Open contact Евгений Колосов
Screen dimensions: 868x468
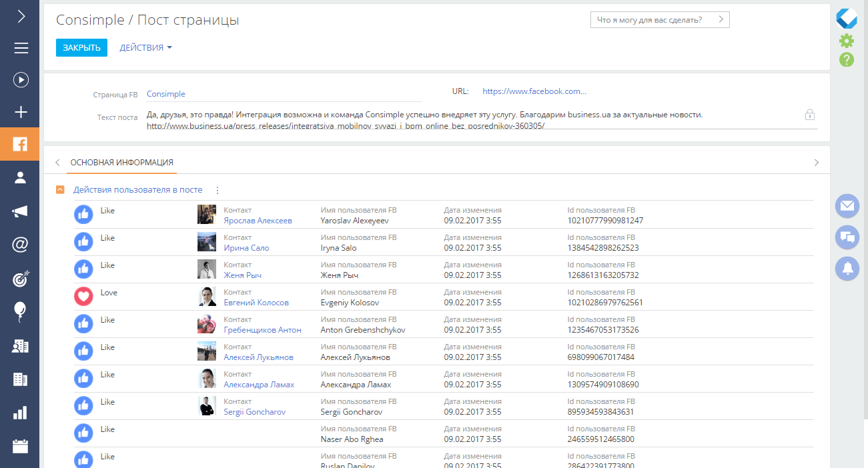click(x=256, y=303)
